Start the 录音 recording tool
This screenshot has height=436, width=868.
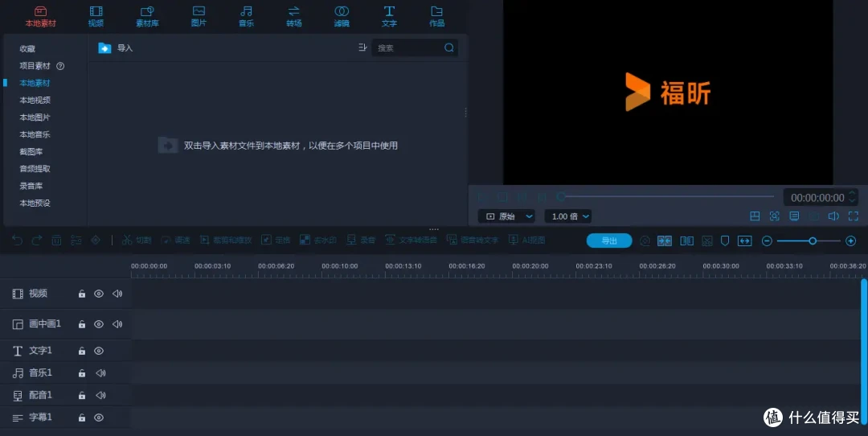coord(361,240)
